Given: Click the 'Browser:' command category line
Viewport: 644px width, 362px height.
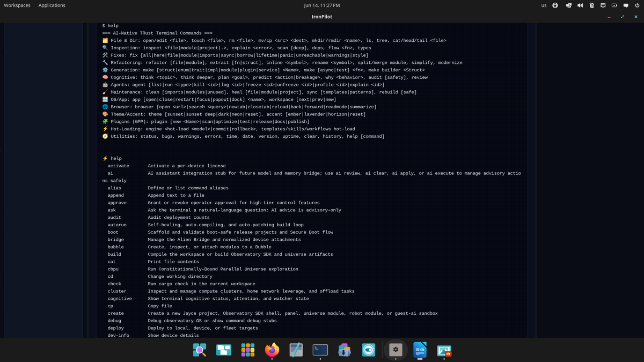Looking at the screenshot, I should tap(239, 107).
